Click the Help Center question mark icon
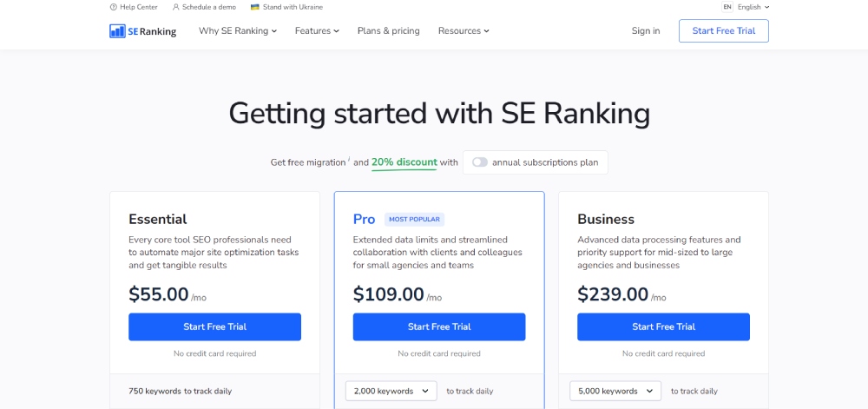 coord(114,7)
